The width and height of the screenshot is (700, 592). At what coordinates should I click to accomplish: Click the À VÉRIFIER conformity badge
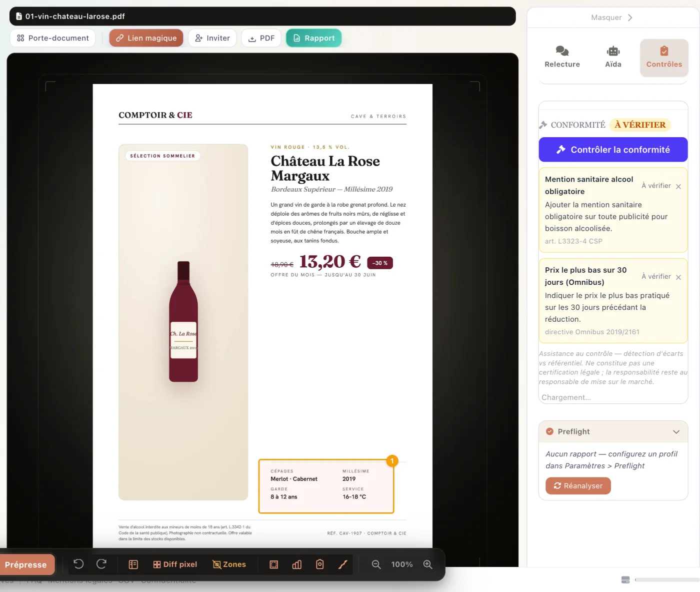[640, 125]
